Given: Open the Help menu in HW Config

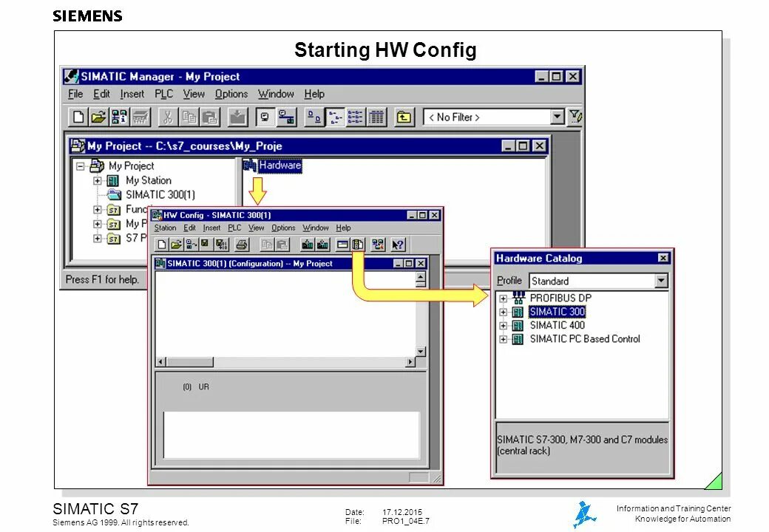Looking at the screenshot, I should (343, 228).
